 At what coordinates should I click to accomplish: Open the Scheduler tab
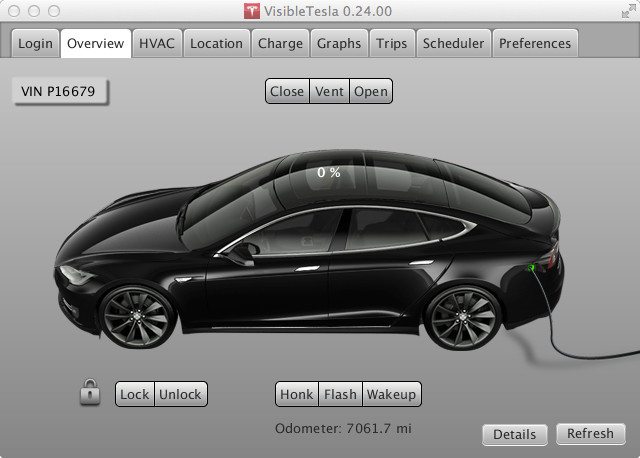(x=453, y=43)
